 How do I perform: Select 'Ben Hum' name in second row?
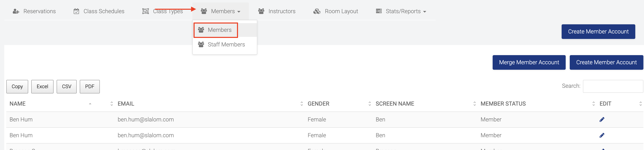(21, 135)
